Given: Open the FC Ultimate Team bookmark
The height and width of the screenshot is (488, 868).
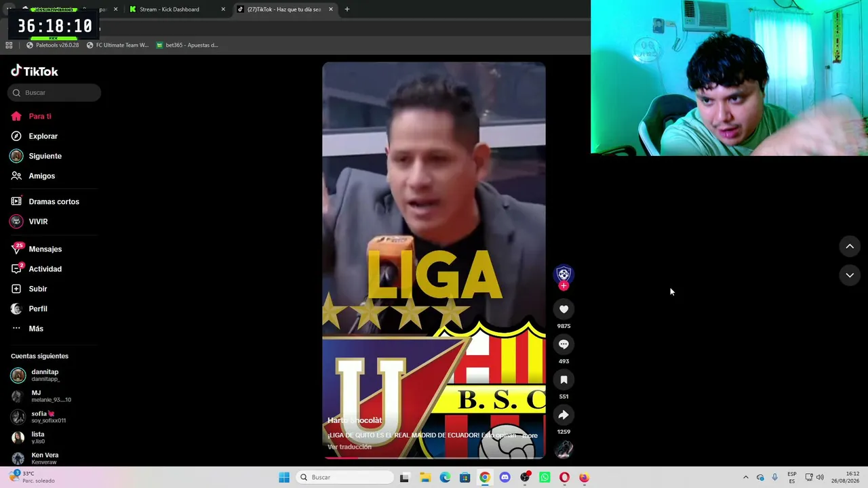Looking at the screenshot, I should coord(117,45).
